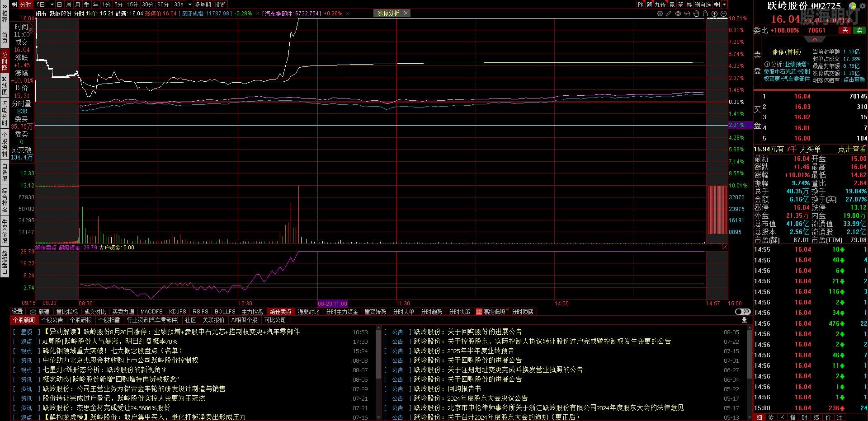The height and width of the screenshot is (421, 868).
Task: Select the 分时 intraday tab
Action: (x=26, y=5)
